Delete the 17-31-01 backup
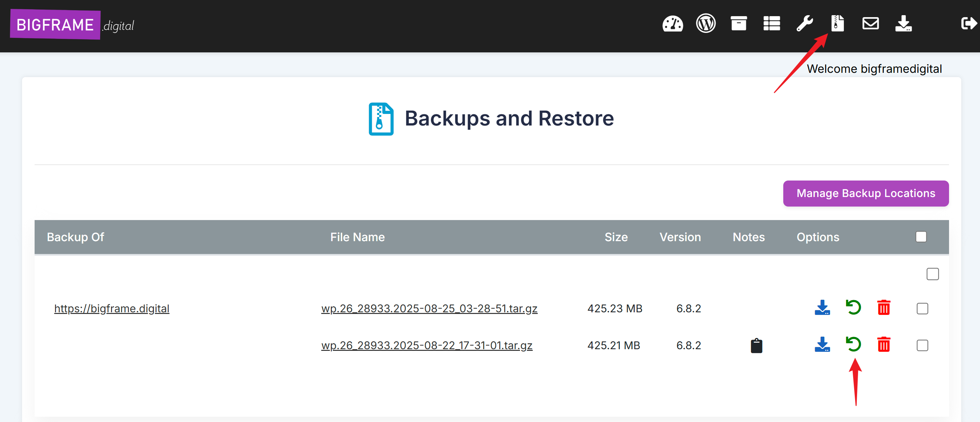Screen dimensions: 980x422 pyautogui.click(x=883, y=345)
